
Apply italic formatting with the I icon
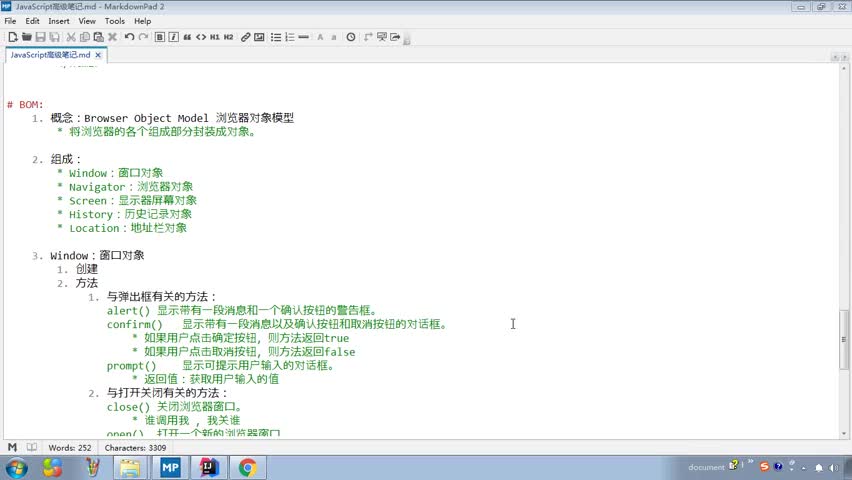(x=173, y=37)
